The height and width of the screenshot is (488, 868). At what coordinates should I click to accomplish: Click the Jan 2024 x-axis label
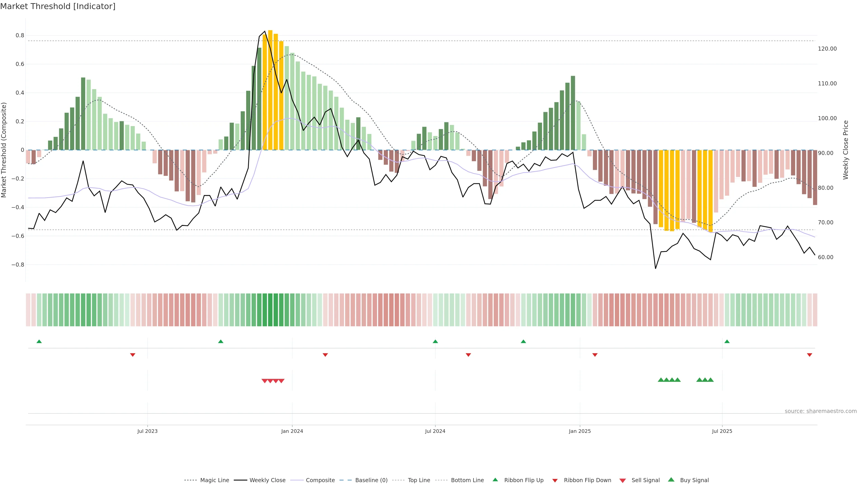pos(292,431)
